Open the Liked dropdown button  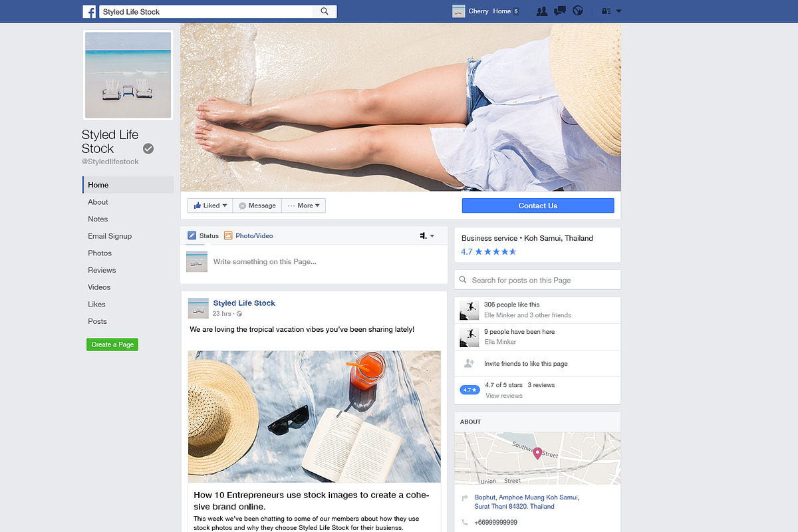[210, 205]
